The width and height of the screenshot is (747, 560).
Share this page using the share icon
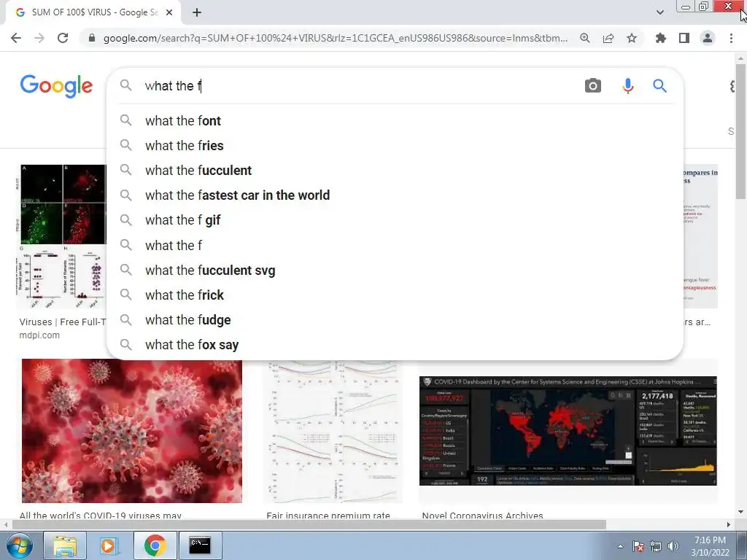(x=608, y=38)
